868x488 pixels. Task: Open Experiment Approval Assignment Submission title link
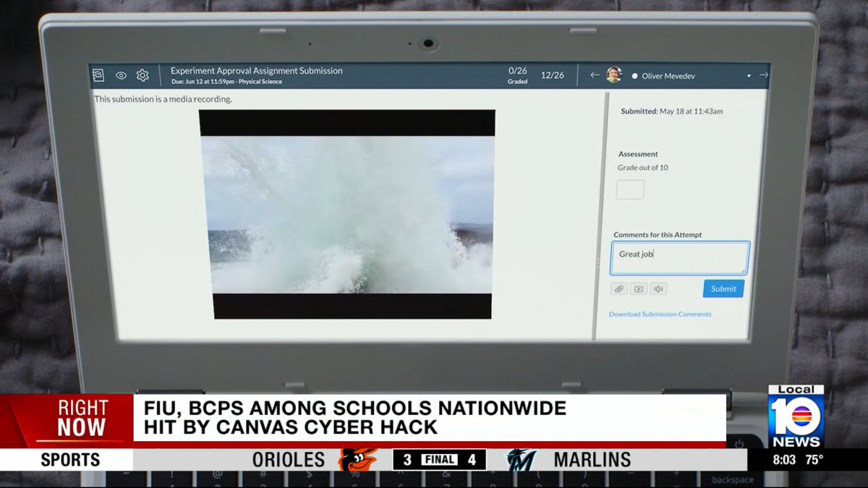click(257, 71)
